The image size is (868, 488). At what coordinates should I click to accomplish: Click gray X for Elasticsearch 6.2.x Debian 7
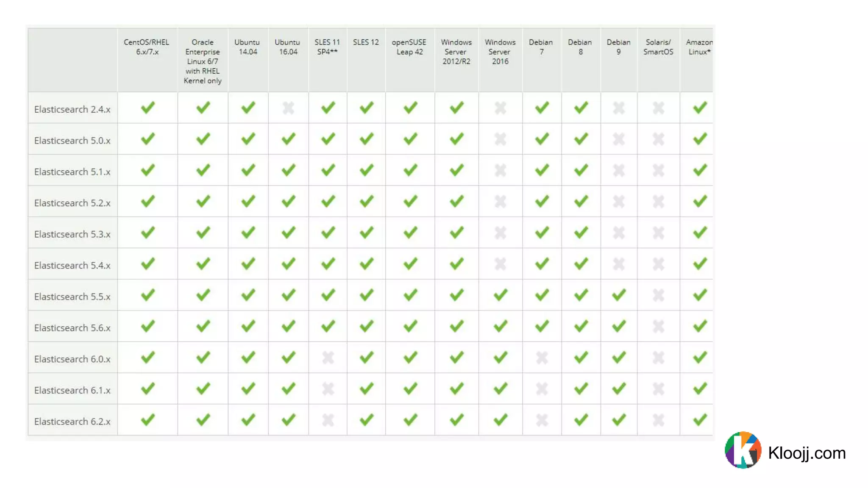tap(542, 420)
